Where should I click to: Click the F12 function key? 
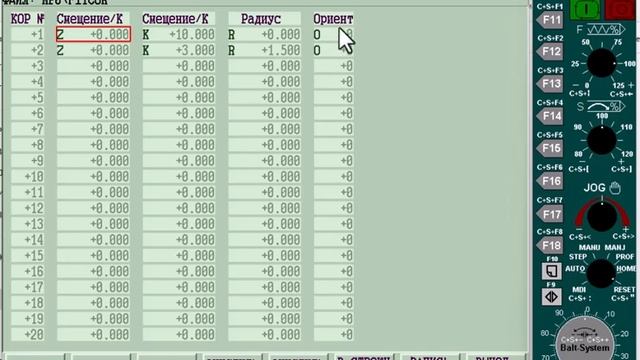(x=550, y=52)
